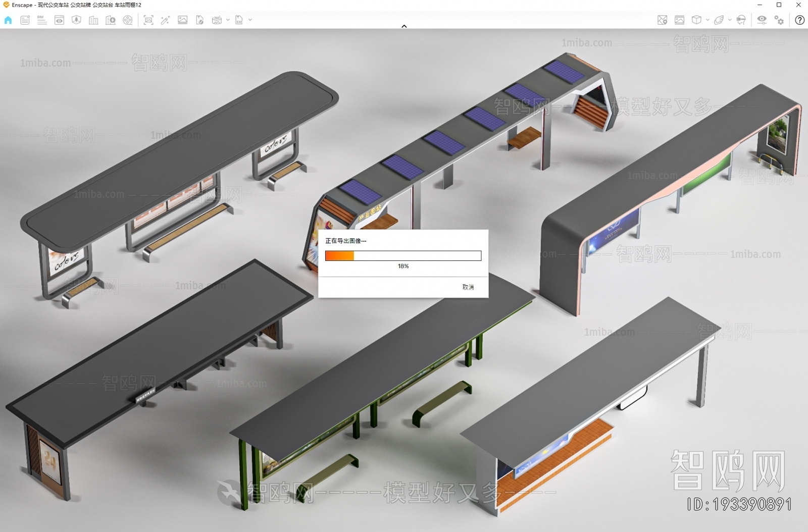Viewport: 808px width, 532px height.
Task: Expand the 360 panorama export dropdown
Action: click(228, 20)
